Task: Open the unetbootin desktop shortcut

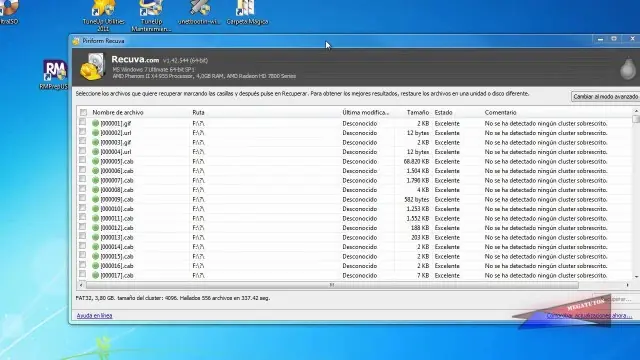Action: click(x=199, y=12)
